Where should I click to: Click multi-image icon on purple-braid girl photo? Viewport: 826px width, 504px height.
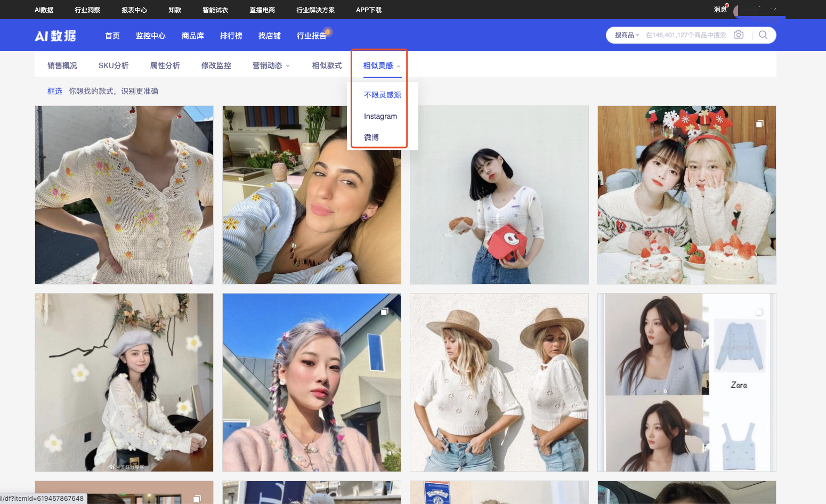[384, 311]
